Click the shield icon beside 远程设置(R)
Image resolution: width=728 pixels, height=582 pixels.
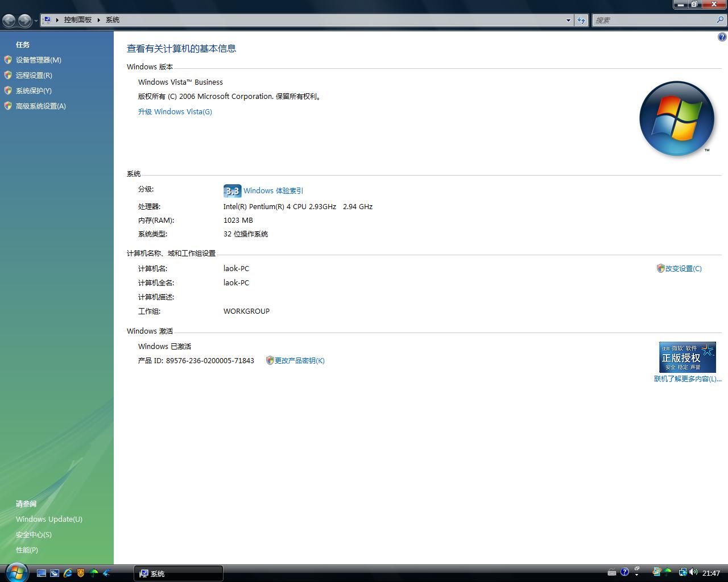[8, 75]
